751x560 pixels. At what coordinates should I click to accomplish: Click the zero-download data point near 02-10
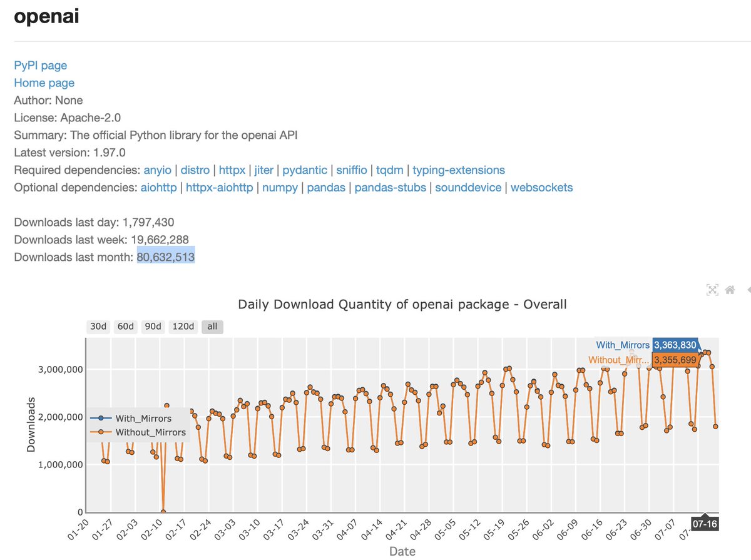click(x=163, y=512)
